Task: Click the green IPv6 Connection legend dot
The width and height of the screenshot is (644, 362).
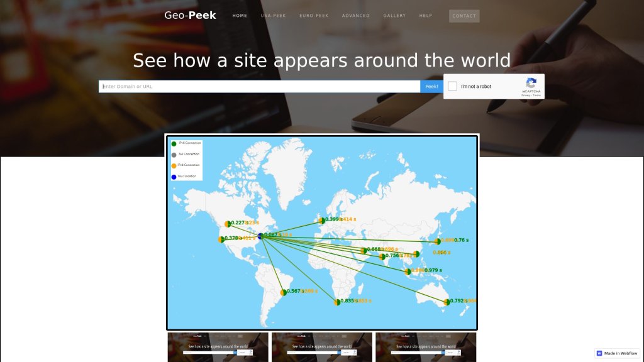Action: 174,144
